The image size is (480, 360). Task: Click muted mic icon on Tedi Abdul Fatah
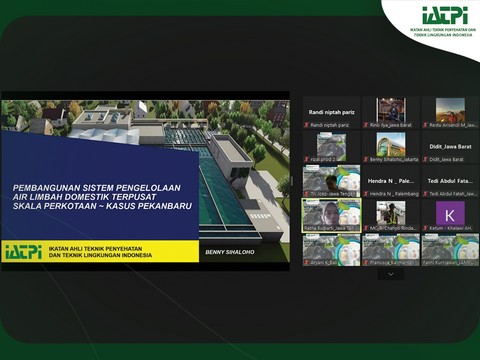(x=425, y=194)
